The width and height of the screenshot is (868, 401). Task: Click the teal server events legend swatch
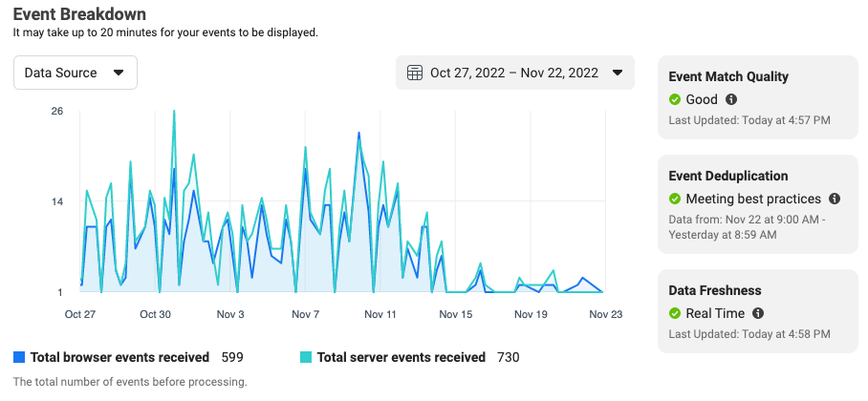306,357
